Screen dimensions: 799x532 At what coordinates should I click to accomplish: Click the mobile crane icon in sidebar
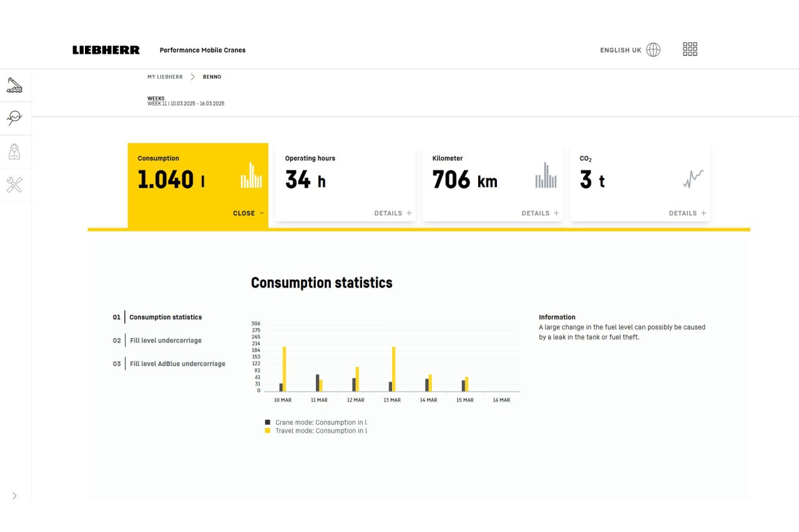(14, 85)
